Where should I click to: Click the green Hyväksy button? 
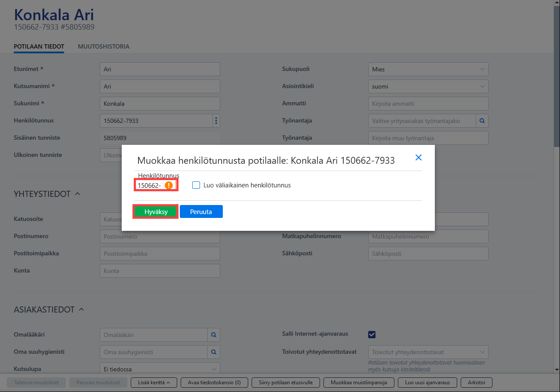point(156,211)
